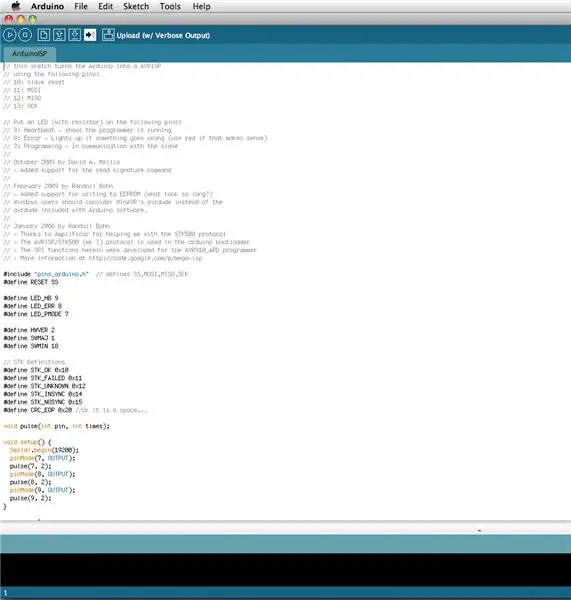Click the comment '// 12: MISO'

click(x=22, y=98)
